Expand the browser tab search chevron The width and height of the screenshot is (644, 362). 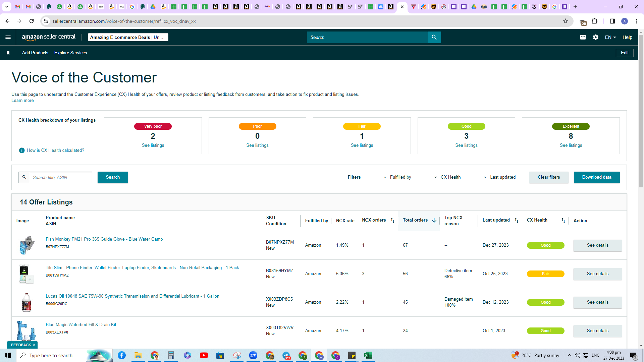click(x=6, y=7)
